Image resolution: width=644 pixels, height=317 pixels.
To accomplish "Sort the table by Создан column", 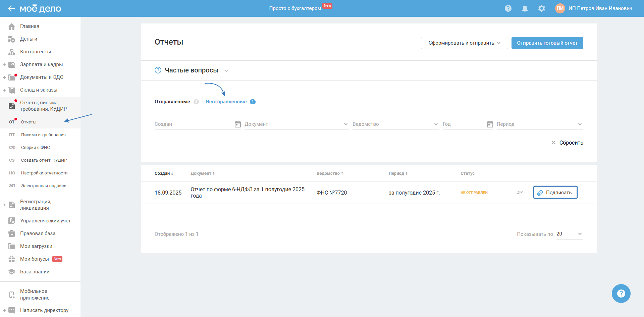I will tap(164, 173).
